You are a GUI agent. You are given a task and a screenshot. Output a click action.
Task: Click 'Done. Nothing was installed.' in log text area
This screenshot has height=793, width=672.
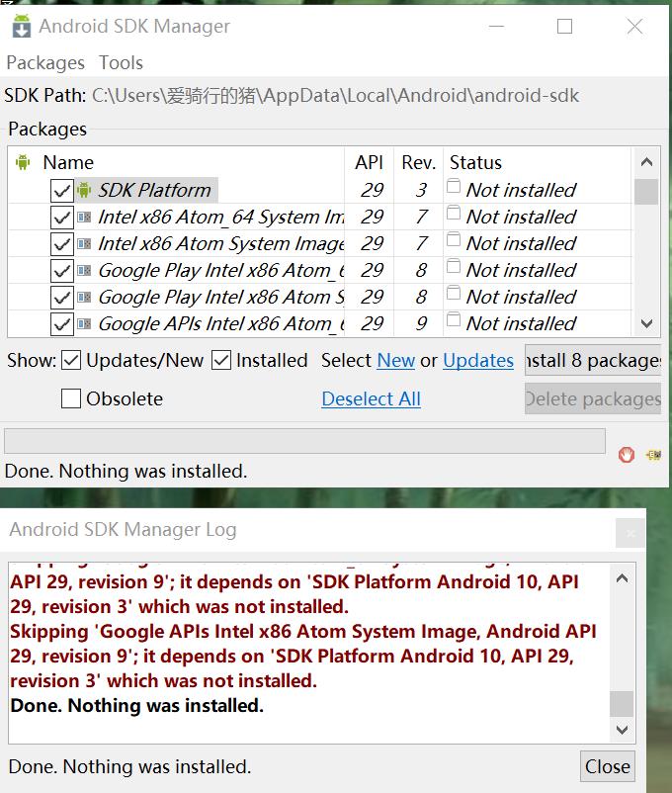pos(137,706)
